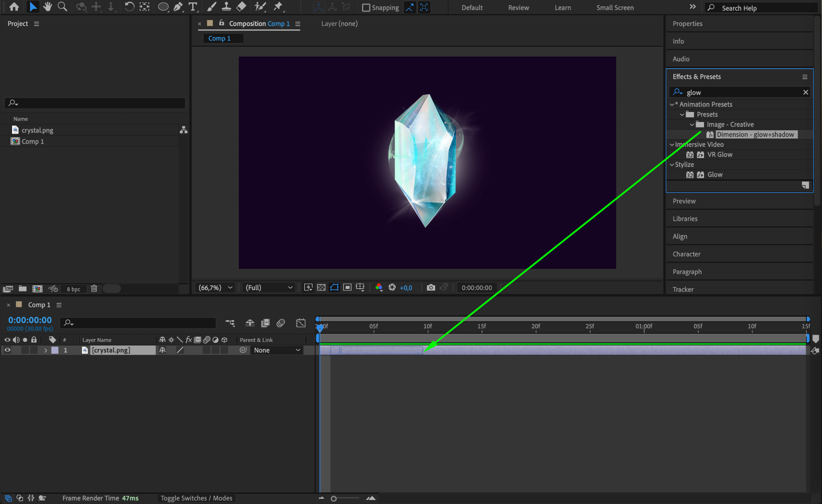Screen dimensions: 822x504
Task: Open the resolution (Full) dropdown
Action: [x=269, y=287]
